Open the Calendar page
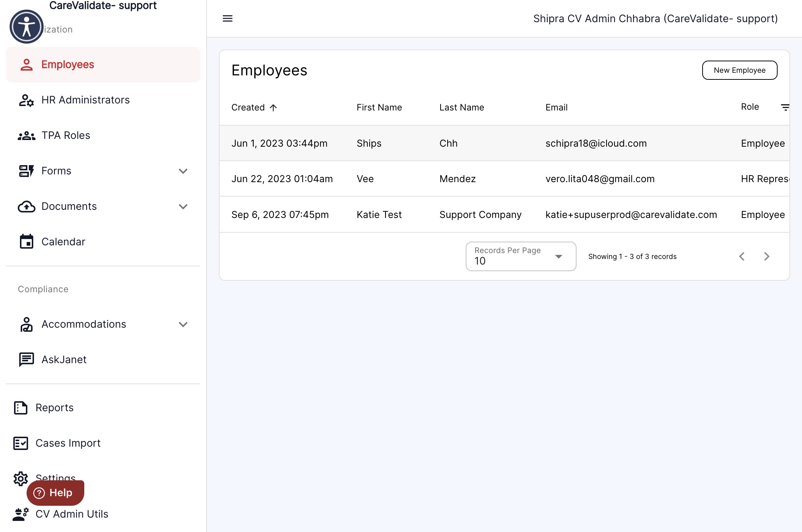The height and width of the screenshot is (532, 802). 103,242
